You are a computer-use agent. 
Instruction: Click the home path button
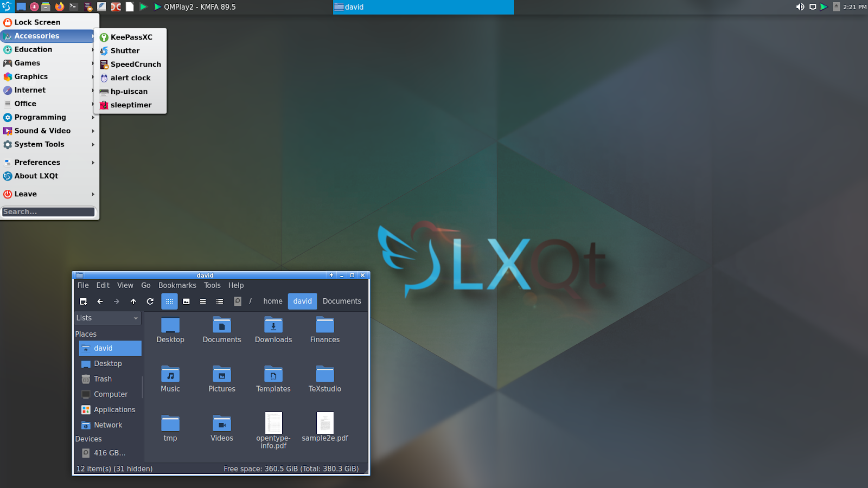[x=273, y=301]
